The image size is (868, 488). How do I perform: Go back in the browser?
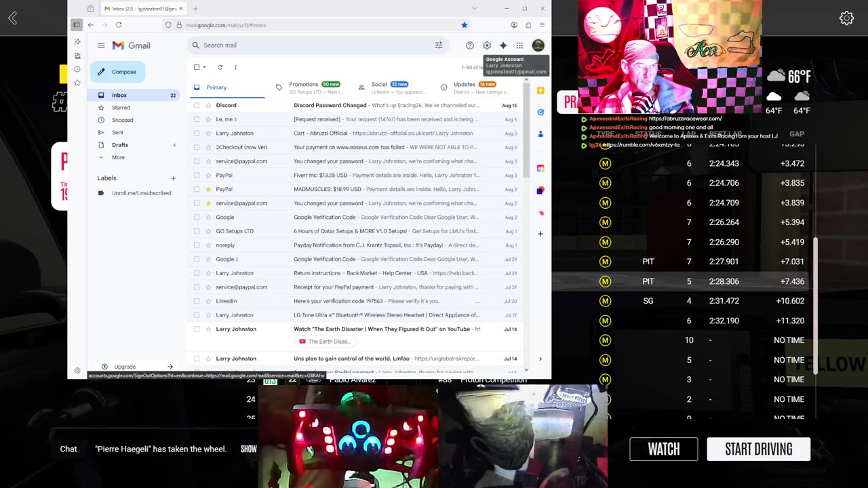tap(90, 25)
